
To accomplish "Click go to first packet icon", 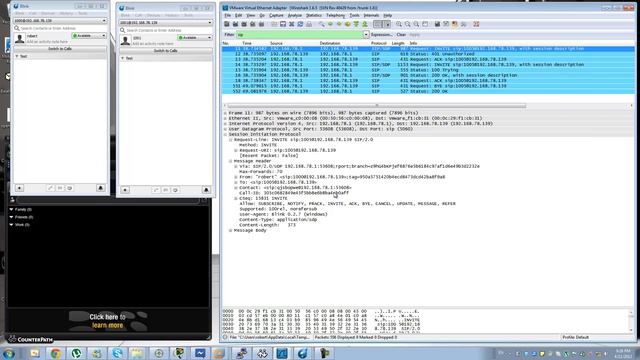I will tap(356, 24).
